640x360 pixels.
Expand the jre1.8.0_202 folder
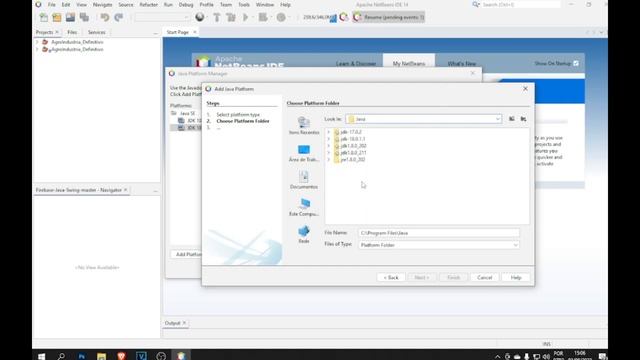tap(329, 160)
